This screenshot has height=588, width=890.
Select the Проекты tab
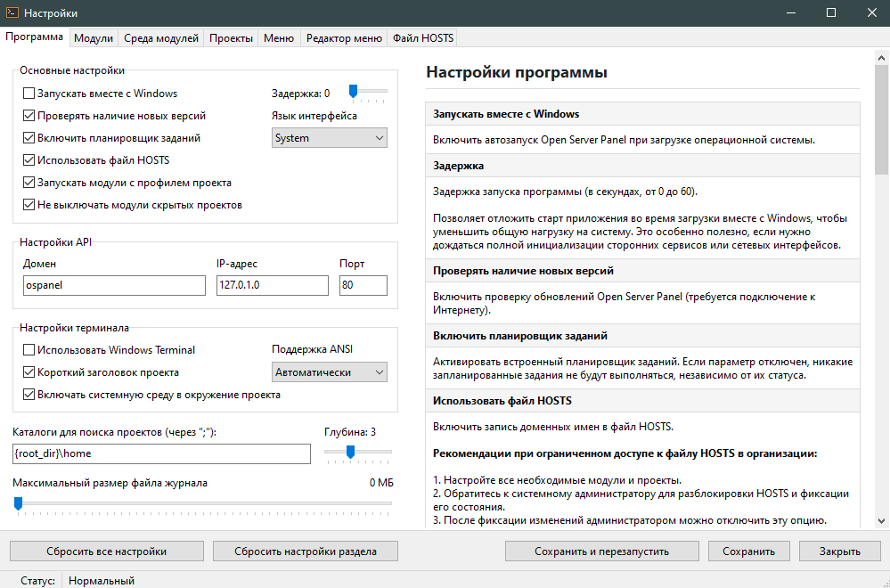pos(229,37)
